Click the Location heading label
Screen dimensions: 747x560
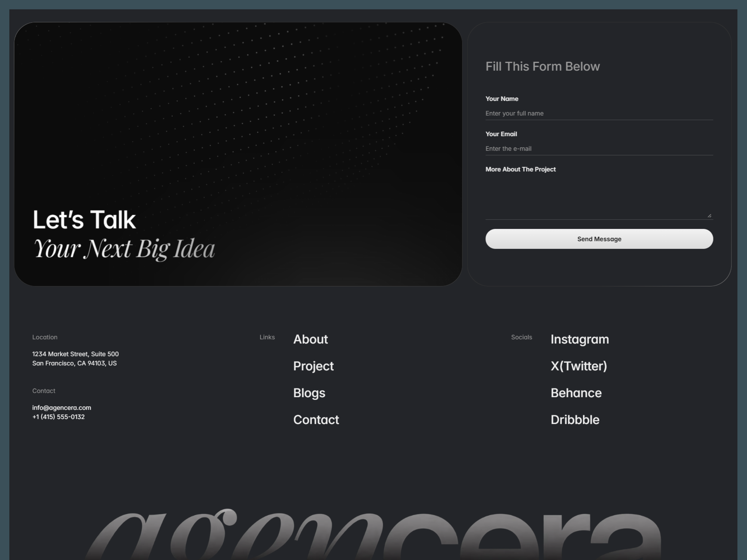coord(45,337)
